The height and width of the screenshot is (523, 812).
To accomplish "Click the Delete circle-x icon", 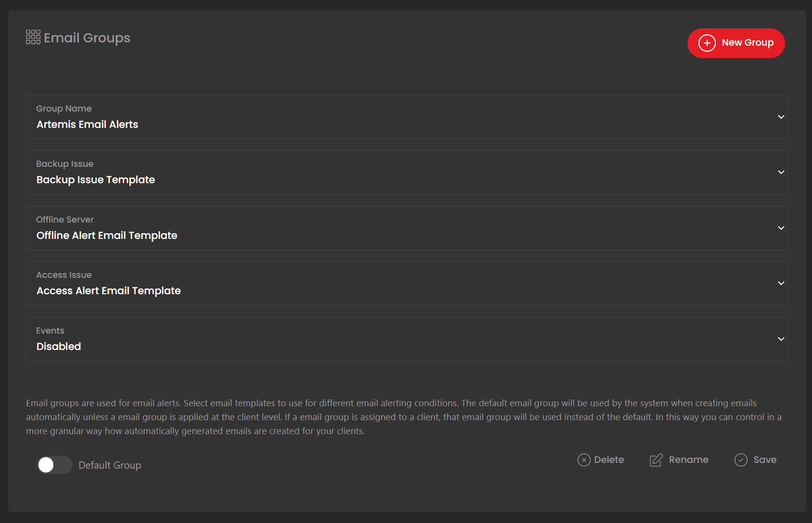I will tap(584, 460).
